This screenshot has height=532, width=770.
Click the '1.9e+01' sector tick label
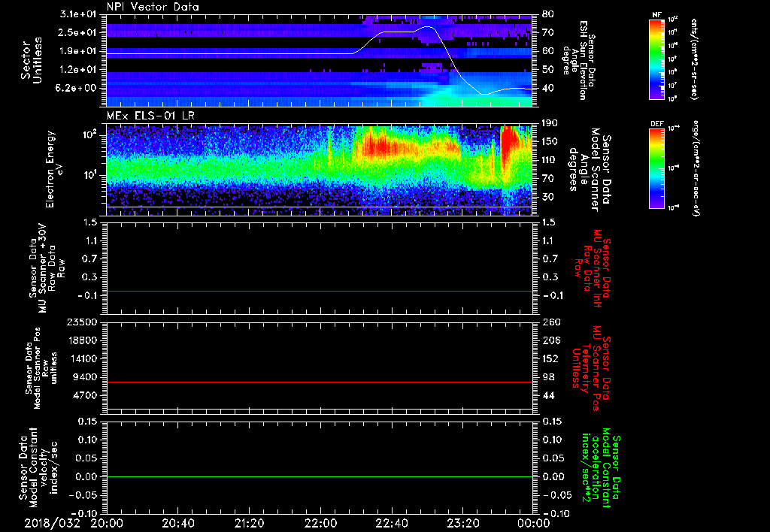78,51
